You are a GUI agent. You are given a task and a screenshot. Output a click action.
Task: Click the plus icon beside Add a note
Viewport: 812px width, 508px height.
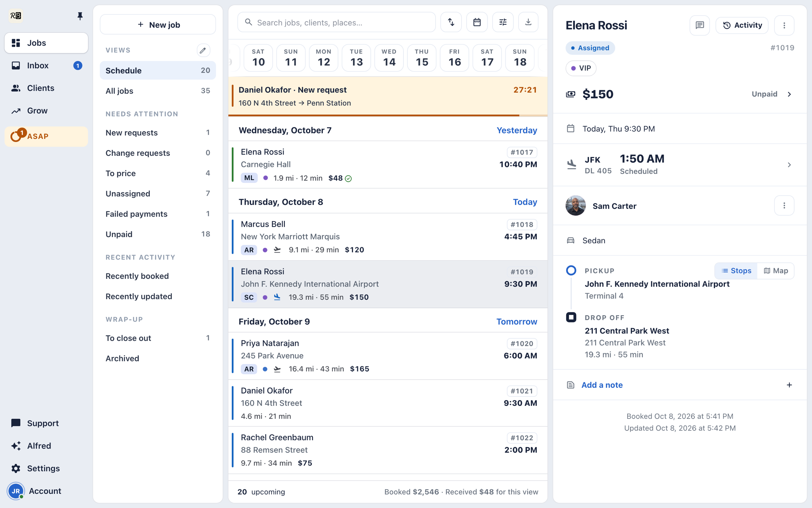789,385
